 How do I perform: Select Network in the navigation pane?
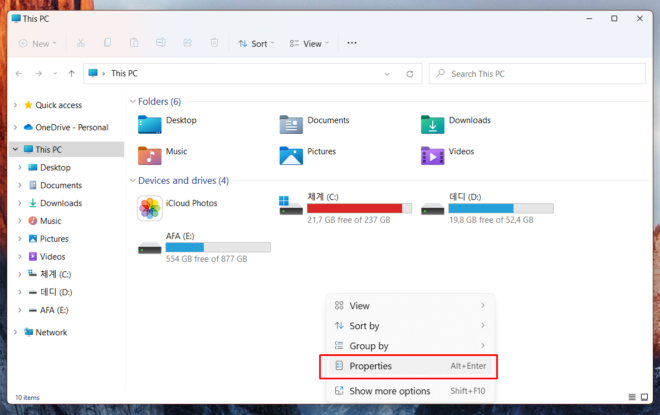[51, 333]
